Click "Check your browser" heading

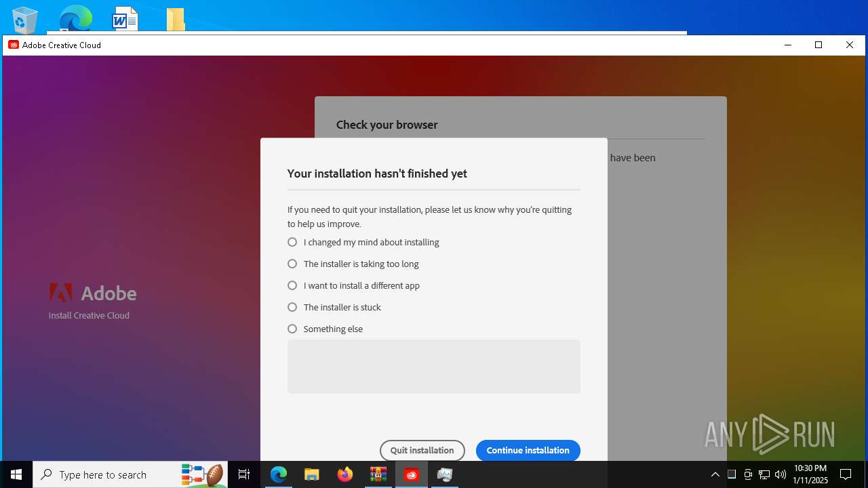387,125
